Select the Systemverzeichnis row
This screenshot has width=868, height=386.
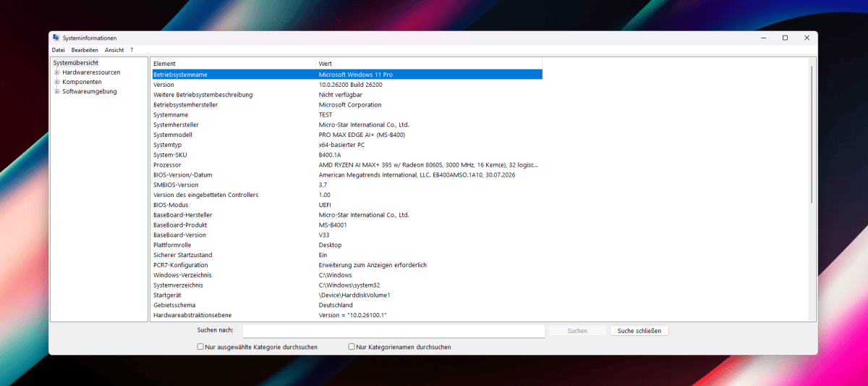click(346, 285)
